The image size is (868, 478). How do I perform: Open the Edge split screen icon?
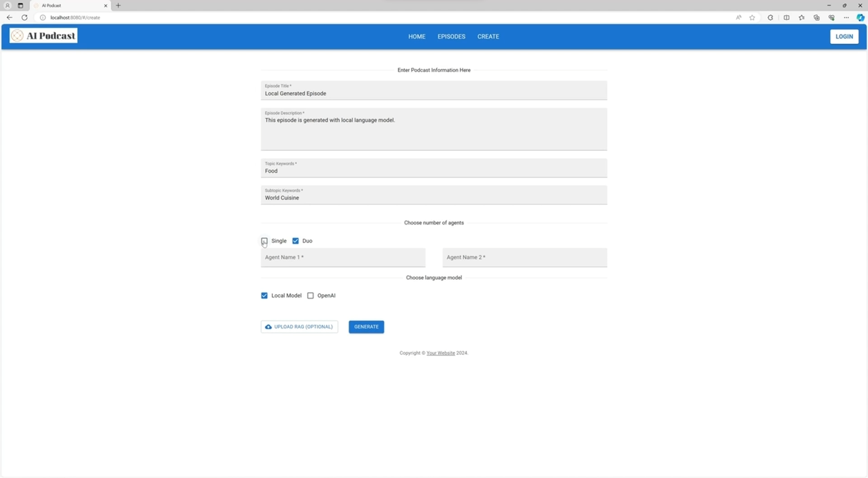pyautogui.click(x=787, y=18)
